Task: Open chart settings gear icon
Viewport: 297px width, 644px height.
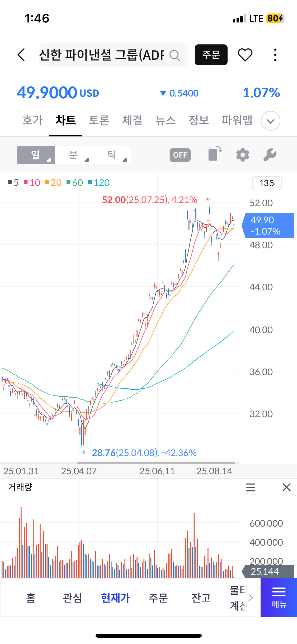Action: [243, 155]
